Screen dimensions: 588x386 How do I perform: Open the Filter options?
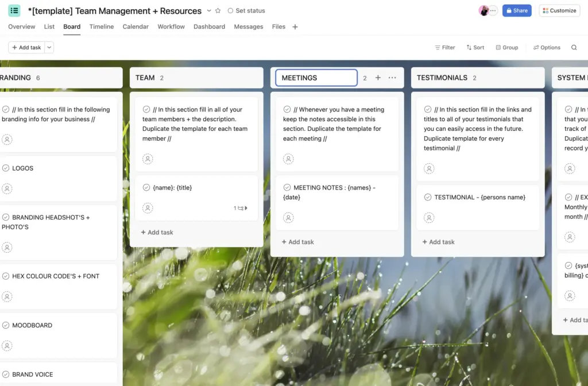coord(445,47)
